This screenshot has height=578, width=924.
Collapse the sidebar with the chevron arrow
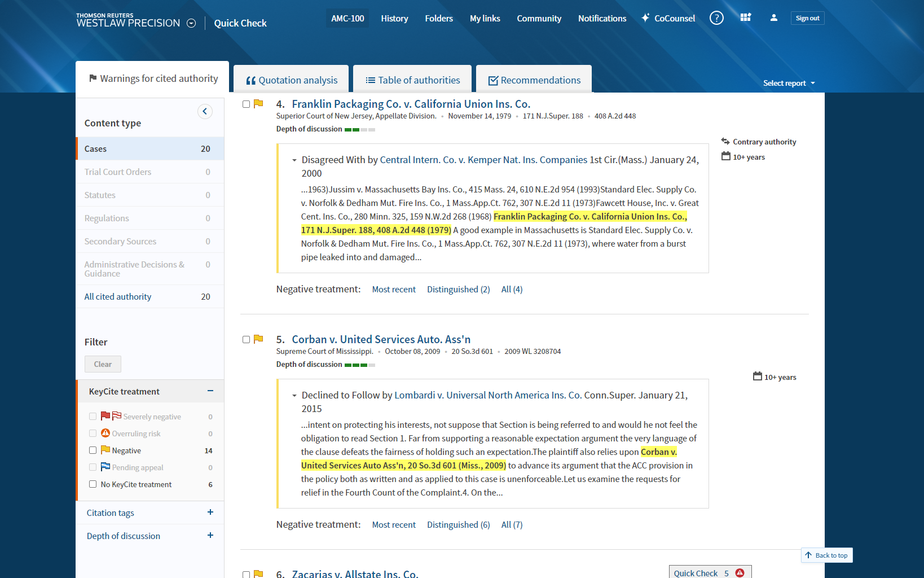pos(205,111)
